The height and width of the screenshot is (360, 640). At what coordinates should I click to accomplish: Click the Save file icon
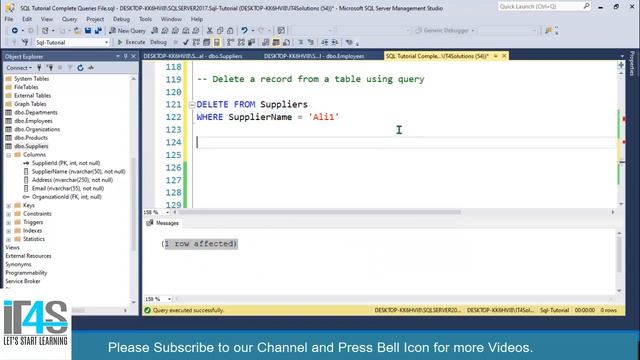point(88,31)
